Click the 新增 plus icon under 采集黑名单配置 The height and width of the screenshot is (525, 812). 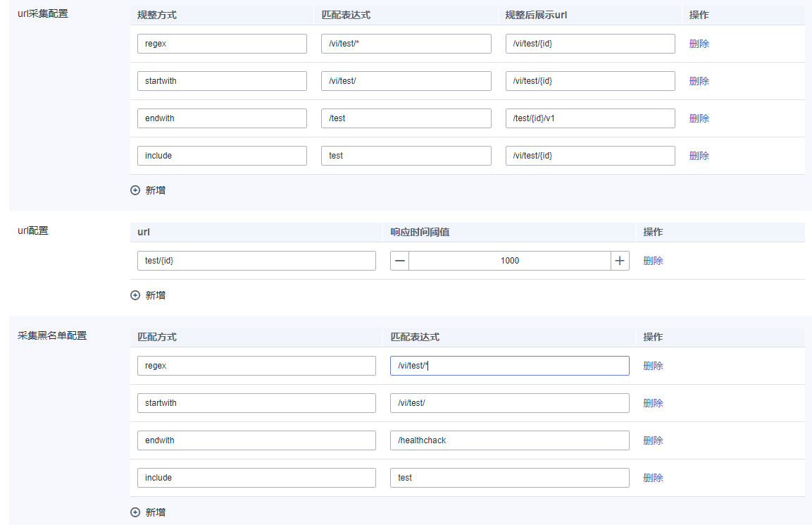pos(135,512)
